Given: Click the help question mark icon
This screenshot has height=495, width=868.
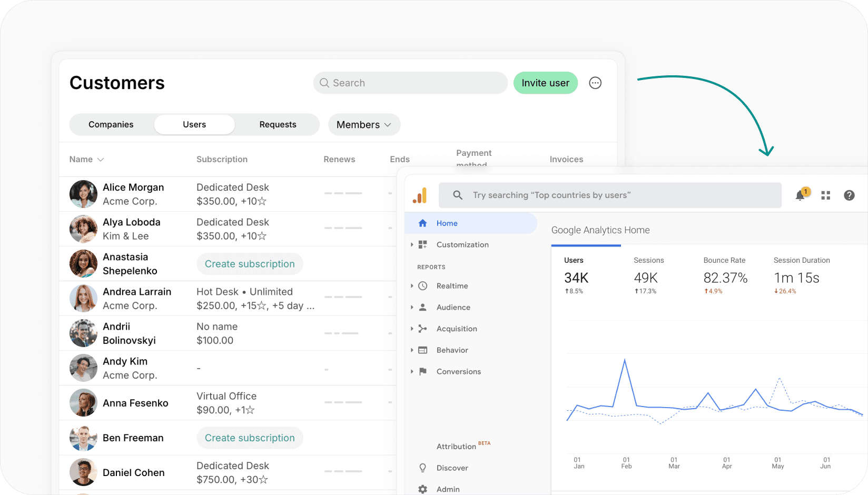Looking at the screenshot, I should (849, 195).
